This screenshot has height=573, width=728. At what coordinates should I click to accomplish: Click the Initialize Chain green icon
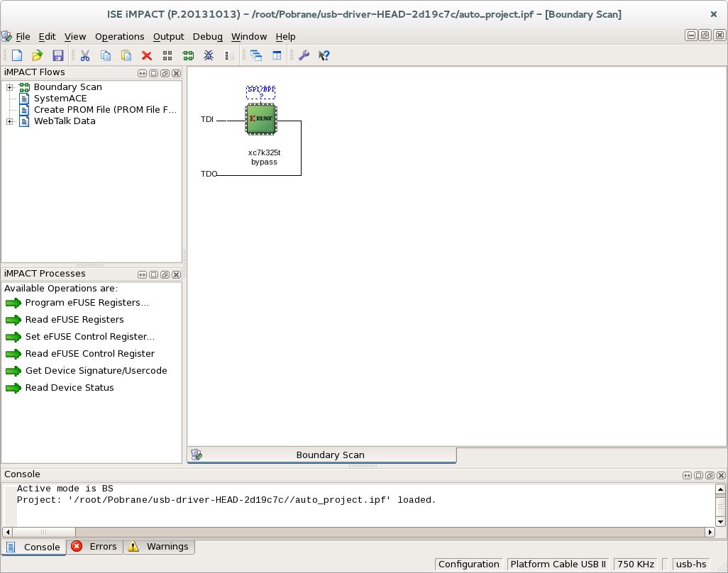pos(188,56)
